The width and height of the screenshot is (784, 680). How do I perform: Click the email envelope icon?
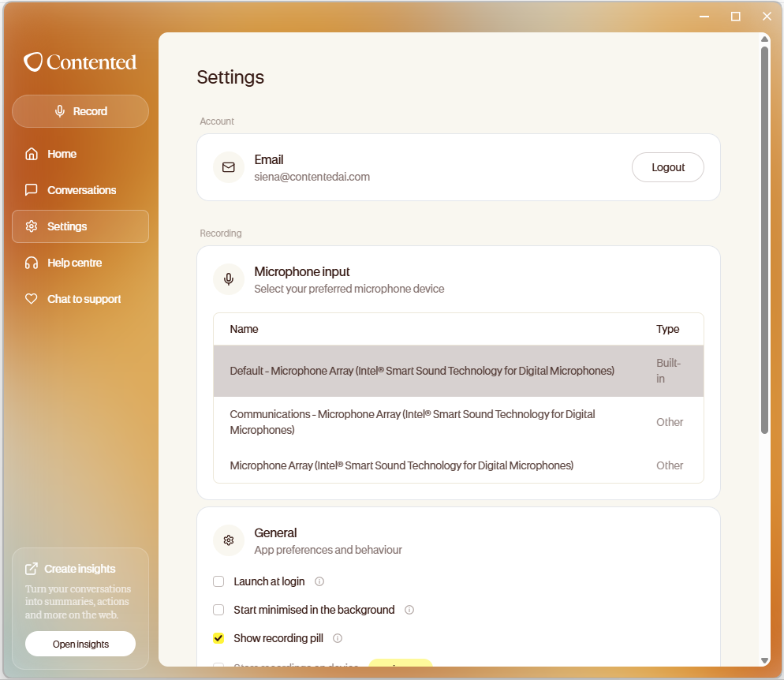(x=229, y=167)
